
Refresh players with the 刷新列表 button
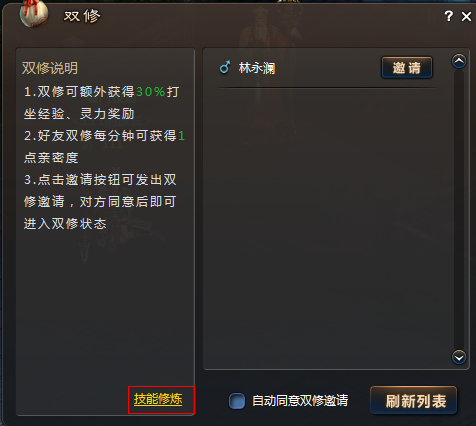413,400
